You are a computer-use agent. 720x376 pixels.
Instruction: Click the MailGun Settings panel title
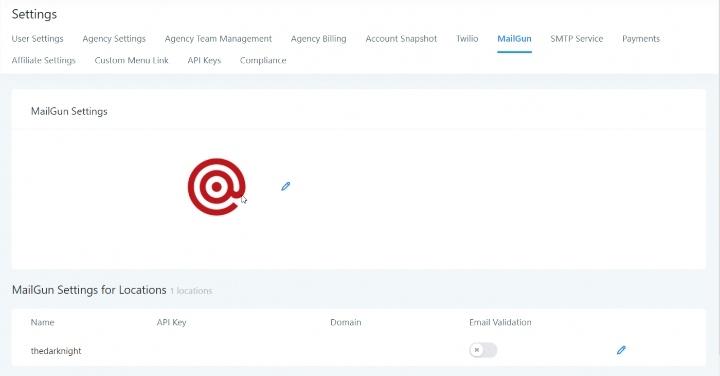point(69,111)
